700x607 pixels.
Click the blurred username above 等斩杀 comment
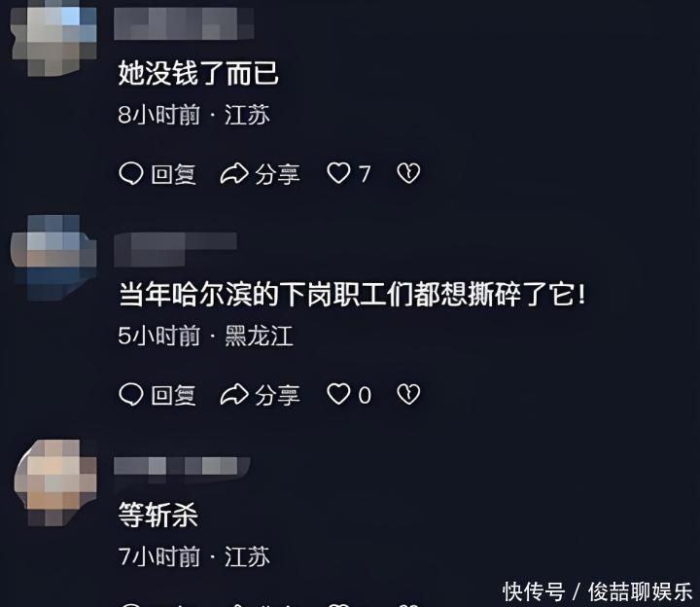click(182, 469)
